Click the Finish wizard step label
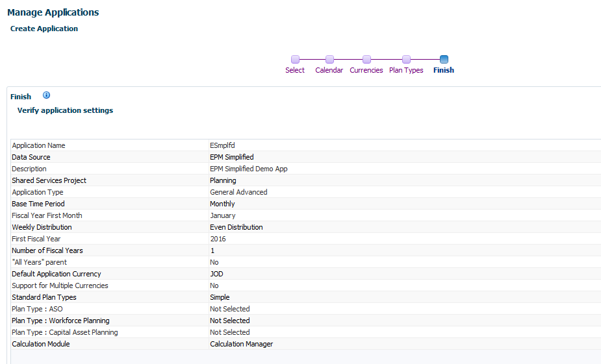This screenshot has height=364, width=601. coord(444,70)
